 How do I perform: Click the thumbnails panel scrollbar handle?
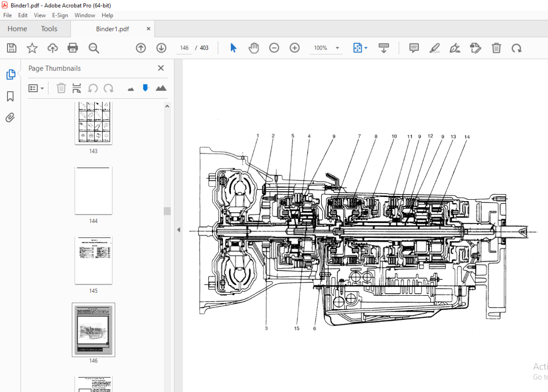pyautogui.click(x=167, y=211)
